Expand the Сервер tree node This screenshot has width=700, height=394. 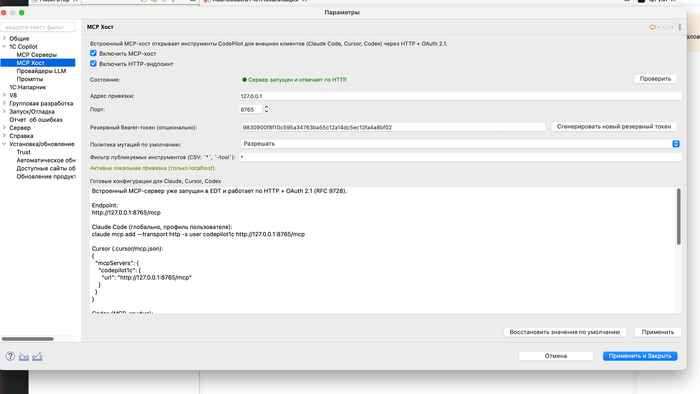click(4, 128)
